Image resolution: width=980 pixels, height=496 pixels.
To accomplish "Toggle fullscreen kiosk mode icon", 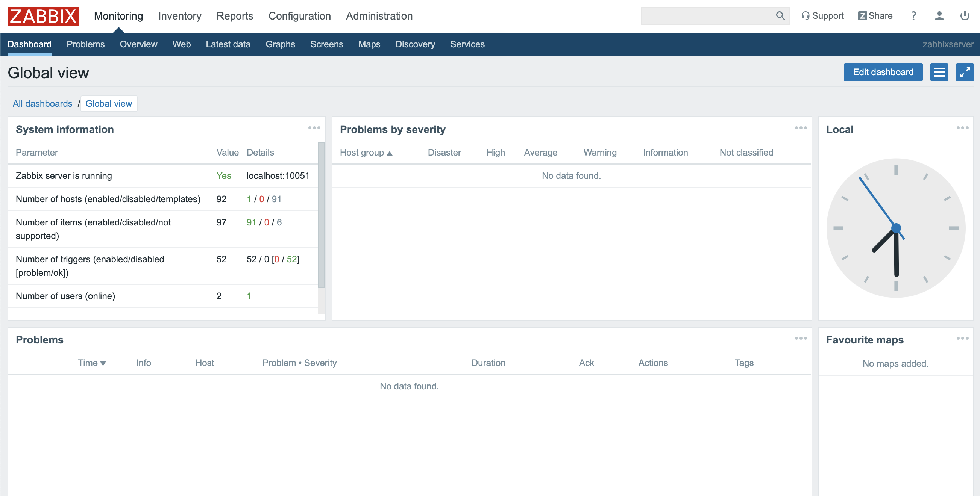I will click(x=965, y=72).
